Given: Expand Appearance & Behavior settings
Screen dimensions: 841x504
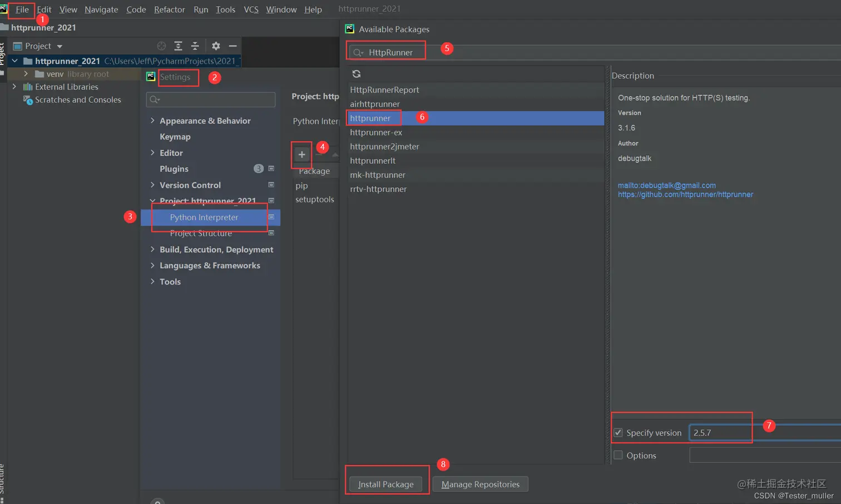Looking at the screenshot, I should tap(152, 121).
